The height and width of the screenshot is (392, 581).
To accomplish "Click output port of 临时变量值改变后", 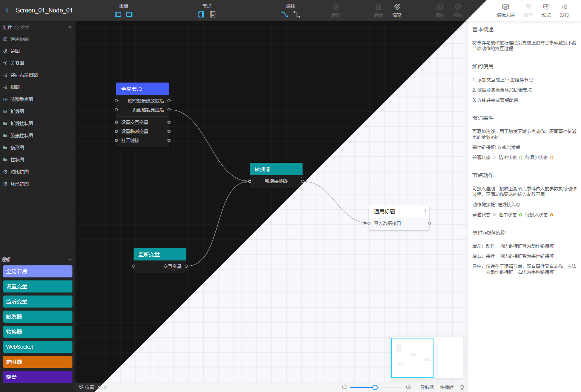I will point(169,101).
